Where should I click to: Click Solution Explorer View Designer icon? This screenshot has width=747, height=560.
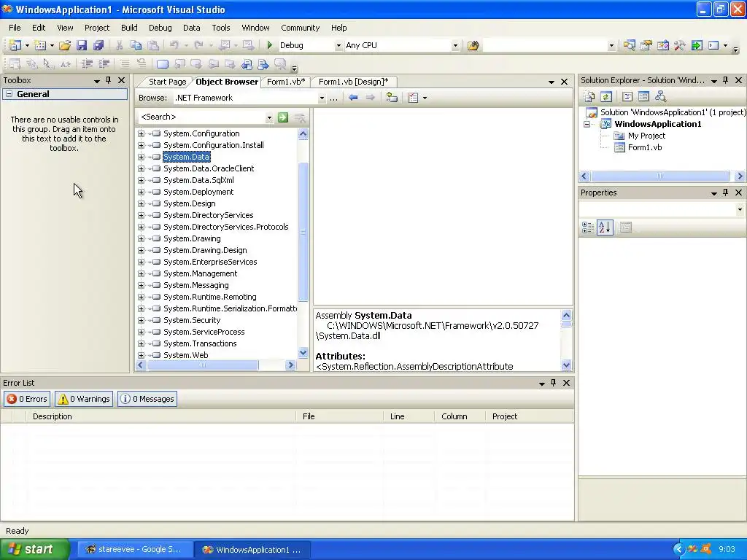643,97
